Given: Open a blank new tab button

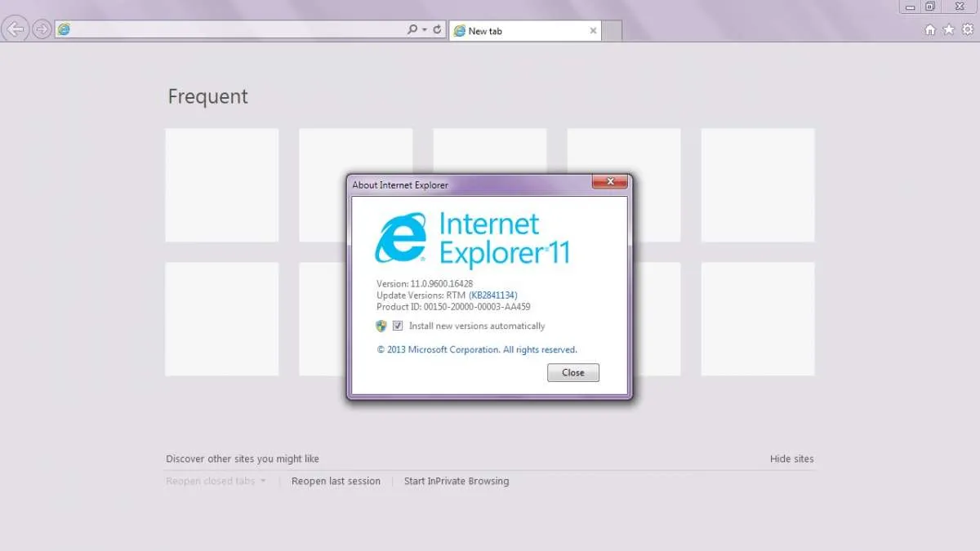Looking at the screenshot, I should coord(612,31).
